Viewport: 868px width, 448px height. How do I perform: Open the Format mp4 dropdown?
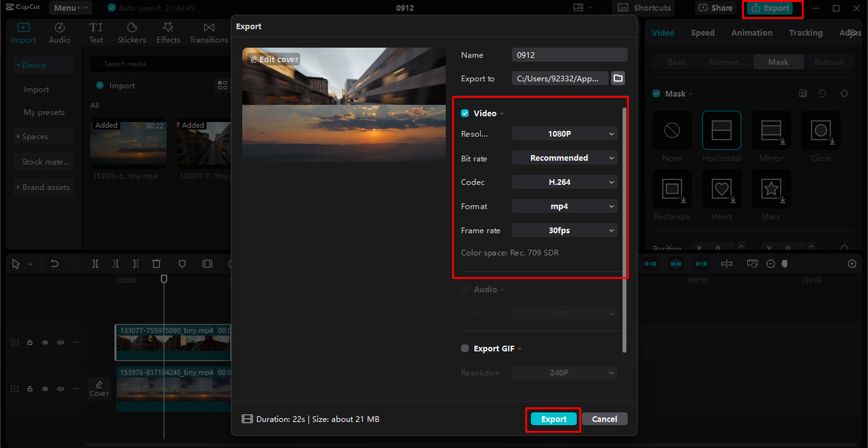click(x=564, y=206)
